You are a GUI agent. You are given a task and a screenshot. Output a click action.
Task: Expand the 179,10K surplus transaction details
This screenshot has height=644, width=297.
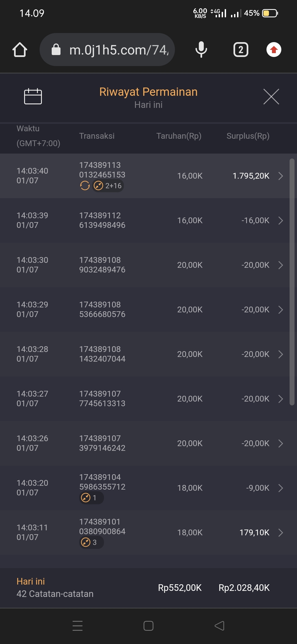point(280,533)
